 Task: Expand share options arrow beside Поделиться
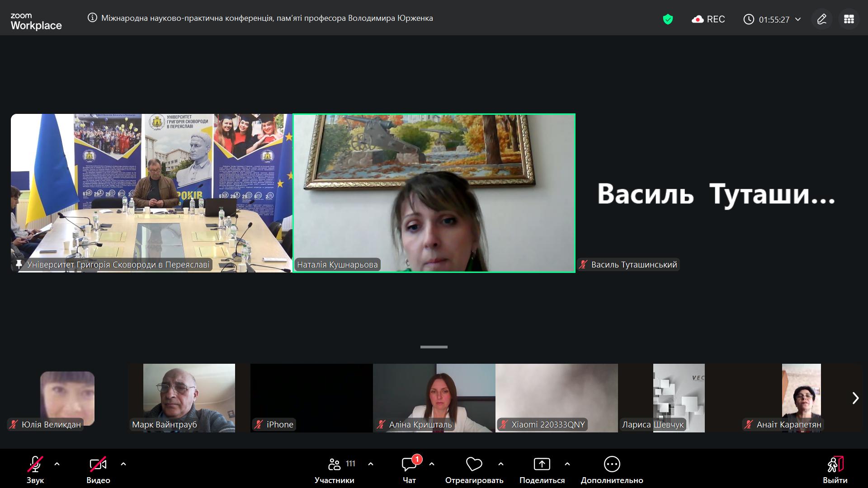coord(567,464)
